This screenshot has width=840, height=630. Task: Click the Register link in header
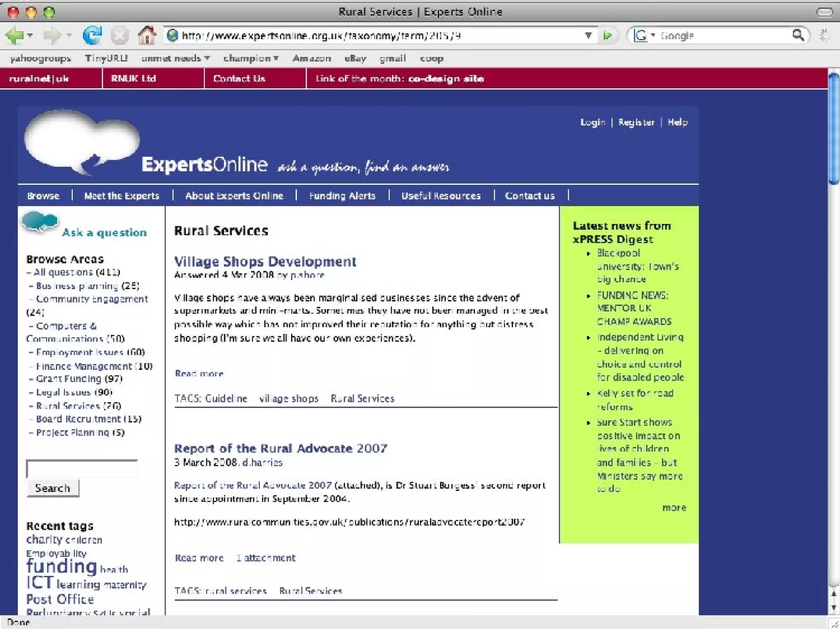[x=636, y=122]
